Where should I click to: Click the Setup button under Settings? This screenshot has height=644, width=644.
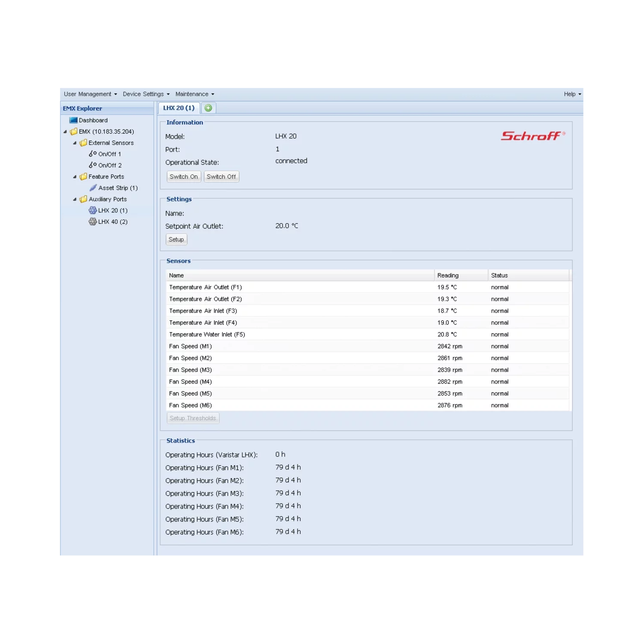tap(176, 240)
